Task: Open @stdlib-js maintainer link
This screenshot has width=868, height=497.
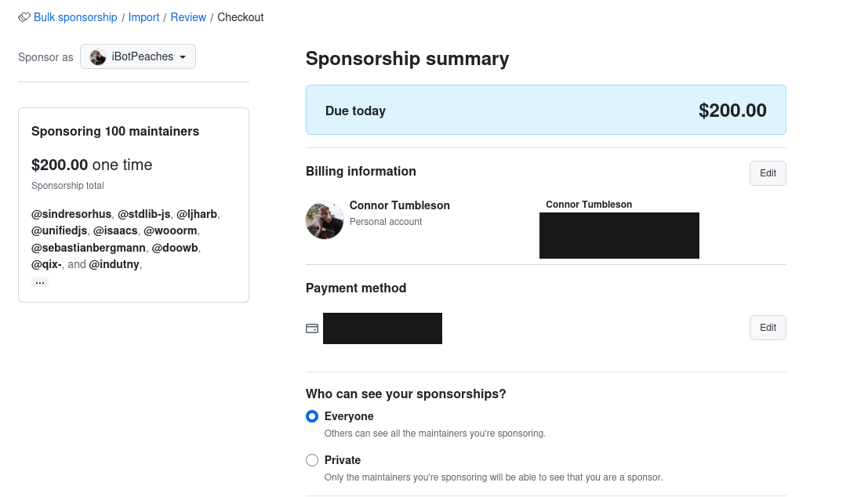Action: [144, 214]
